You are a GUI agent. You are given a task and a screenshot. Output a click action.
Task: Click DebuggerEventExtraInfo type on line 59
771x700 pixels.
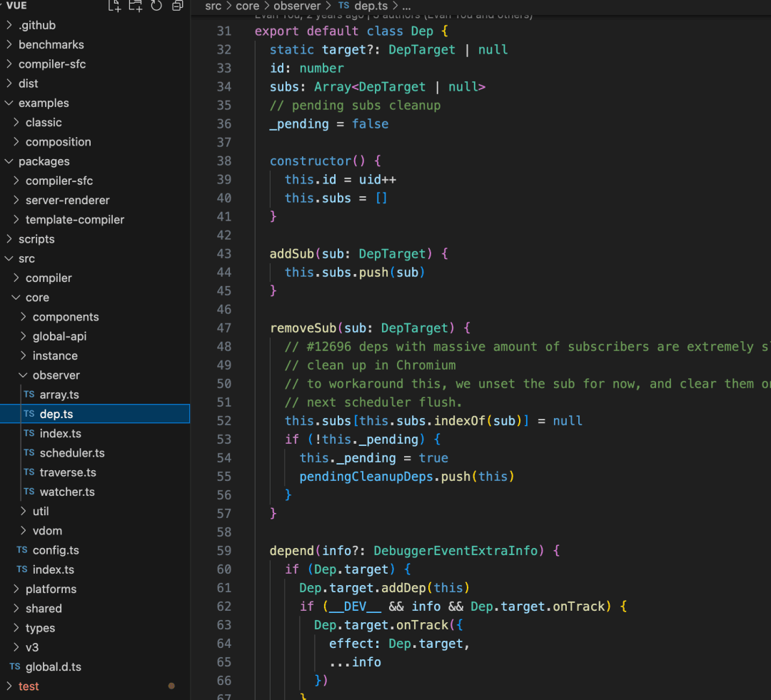[455, 551]
